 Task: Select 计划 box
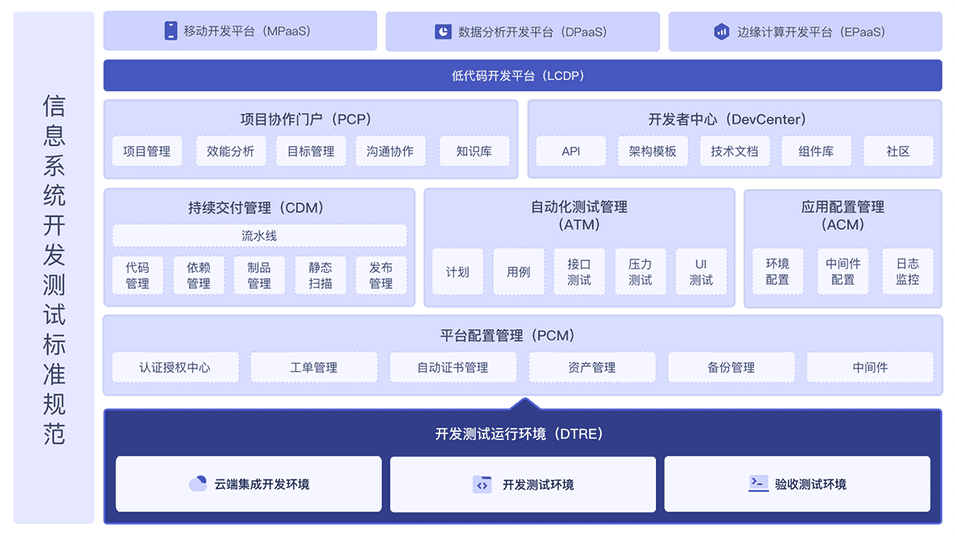coord(457,272)
